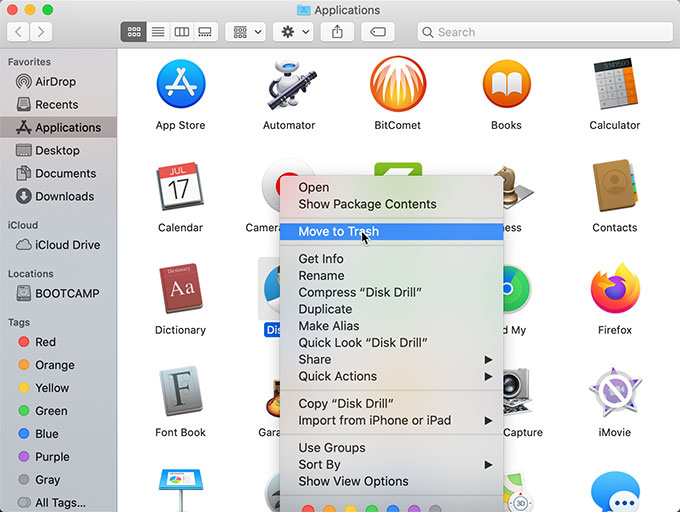Expand the Share submenu

point(392,360)
